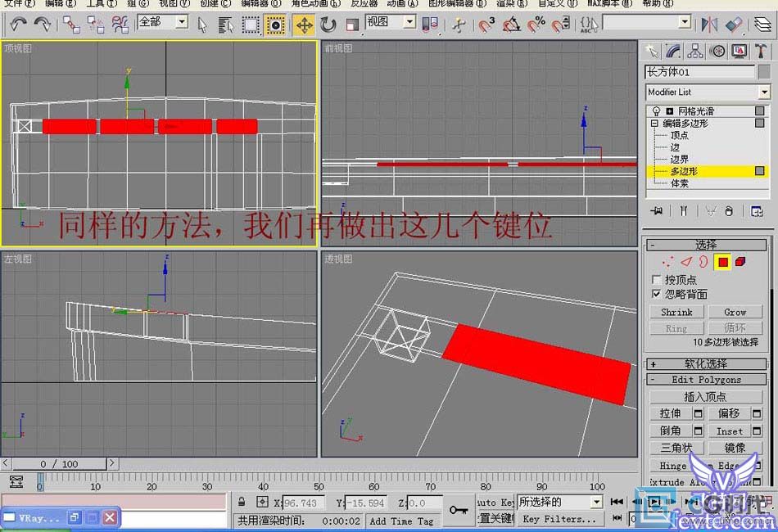Select 顶点 sub-object in stack
The image size is (778, 532).
[679, 135]
